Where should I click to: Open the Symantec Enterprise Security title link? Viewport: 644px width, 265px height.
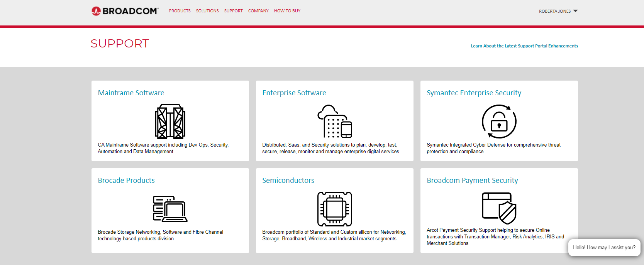click(474, 93)
